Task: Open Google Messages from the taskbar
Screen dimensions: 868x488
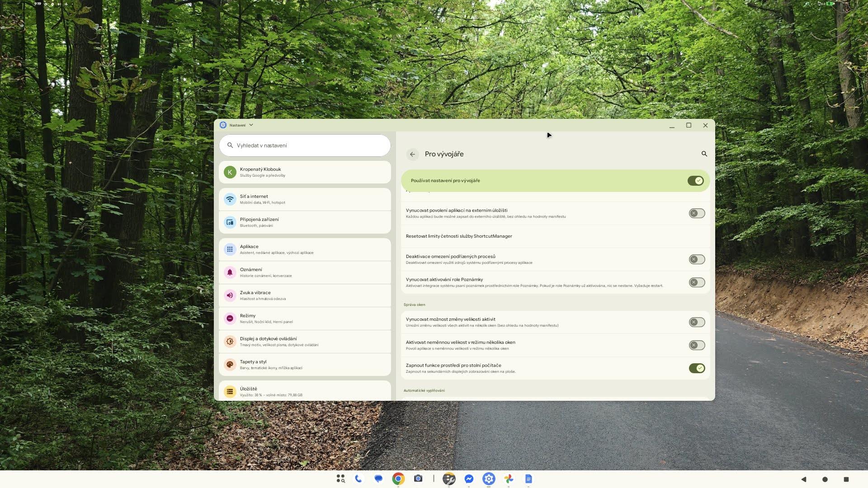Action: click(378, 479)
